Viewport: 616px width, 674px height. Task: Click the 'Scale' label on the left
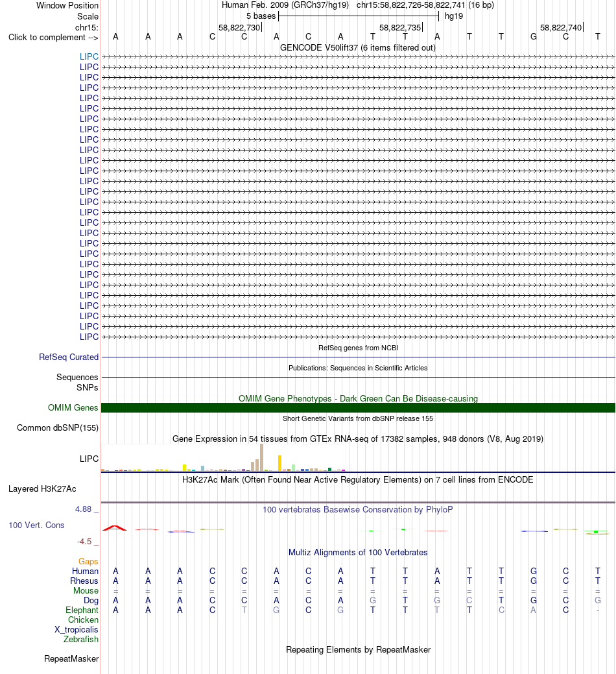click(88, 16)
